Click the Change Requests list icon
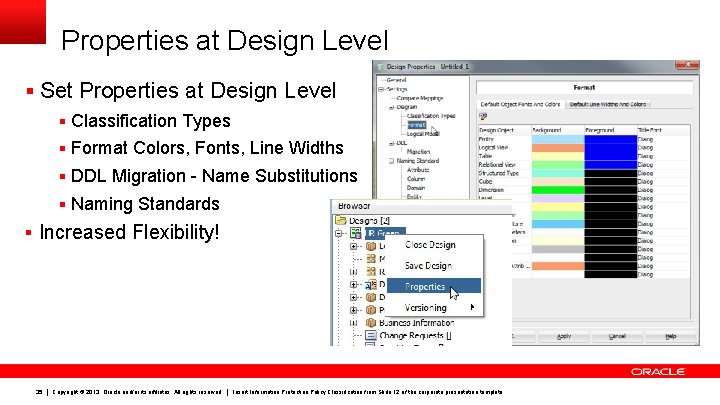Image resolution: width=720 pixels, height=405 pixels. coord(371,335)
